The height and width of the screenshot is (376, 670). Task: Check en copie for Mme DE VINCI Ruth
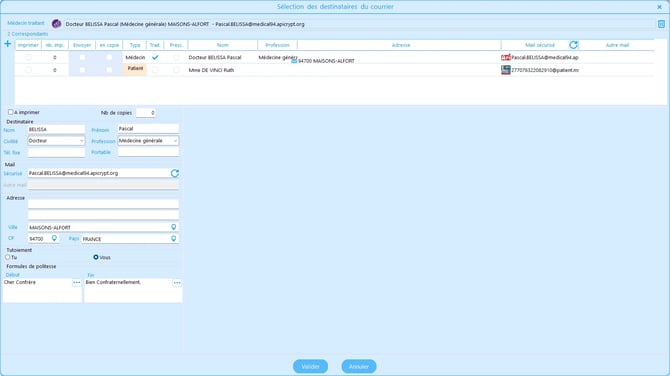pos(109,70)
